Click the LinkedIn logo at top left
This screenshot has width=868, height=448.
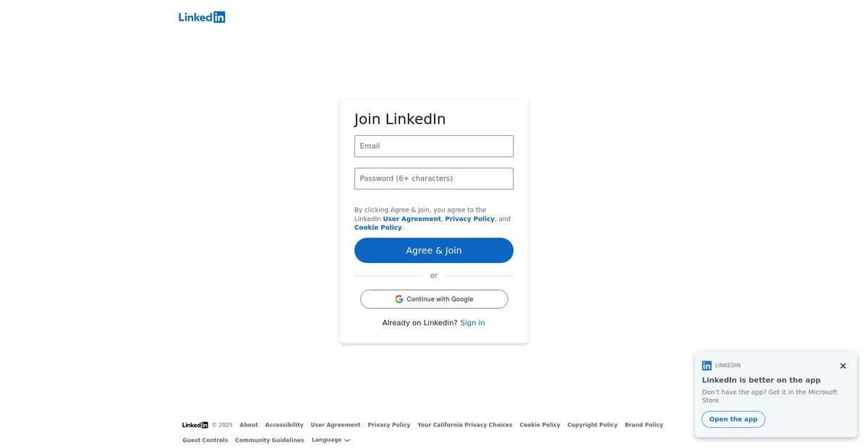click(x=202, y=17)
